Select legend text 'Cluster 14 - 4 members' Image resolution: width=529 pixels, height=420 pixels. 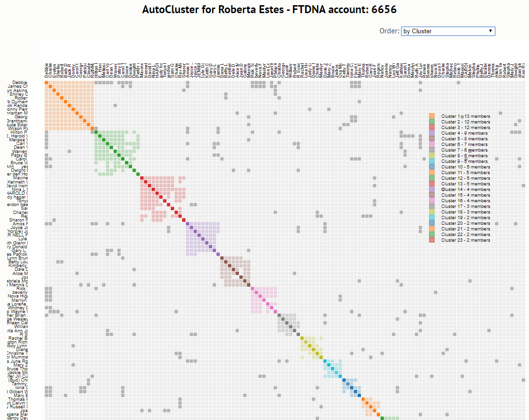[x=466, y=190]
